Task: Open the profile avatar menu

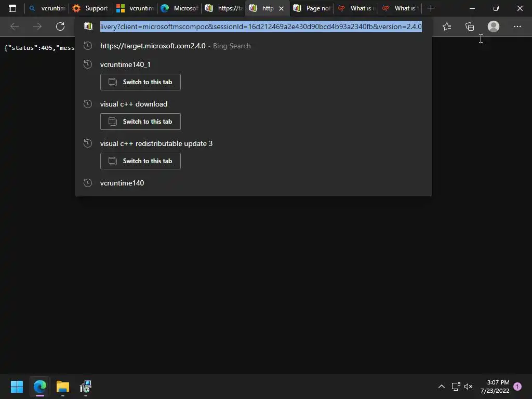Action: coord(494,26)
